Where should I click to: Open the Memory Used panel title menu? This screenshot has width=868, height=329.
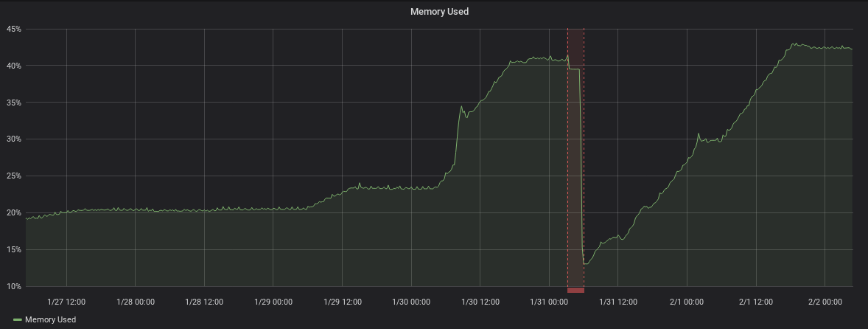pyautogui.click(x=439, y=12)
